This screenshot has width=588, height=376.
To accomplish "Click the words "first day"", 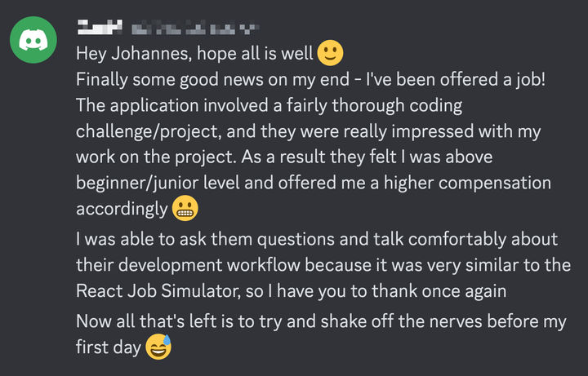I will point(108,347).
